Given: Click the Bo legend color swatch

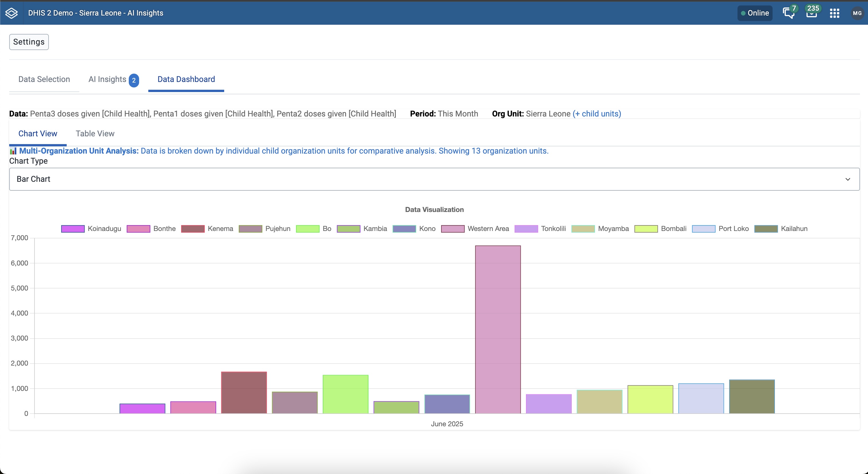Looking at the screenshot, I should coord(307,229).
